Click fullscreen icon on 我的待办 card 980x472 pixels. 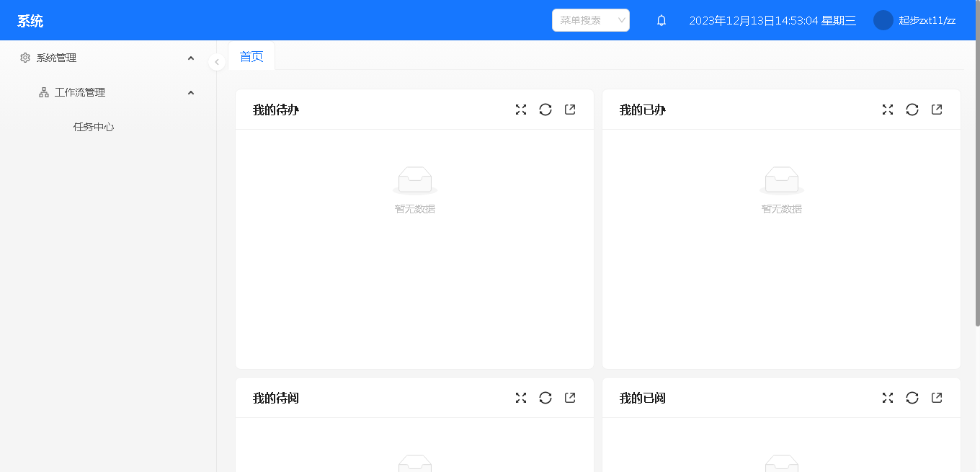point(521,110)
